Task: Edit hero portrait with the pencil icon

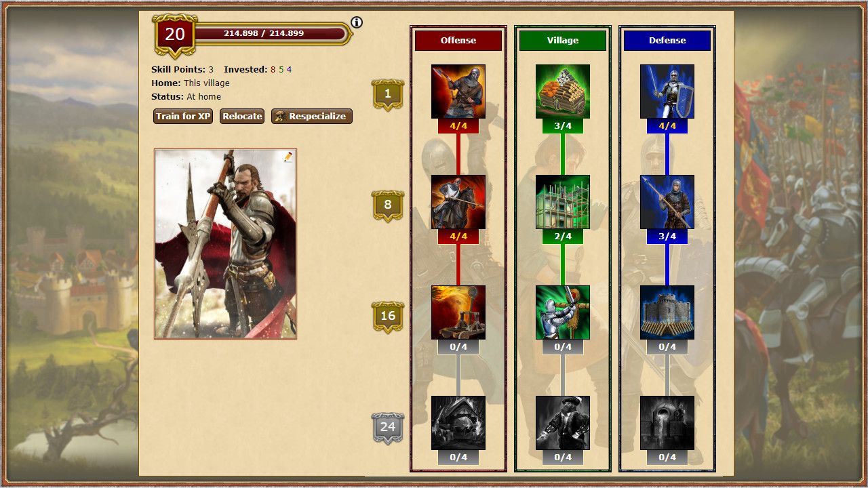Action: tap(288, 157)
